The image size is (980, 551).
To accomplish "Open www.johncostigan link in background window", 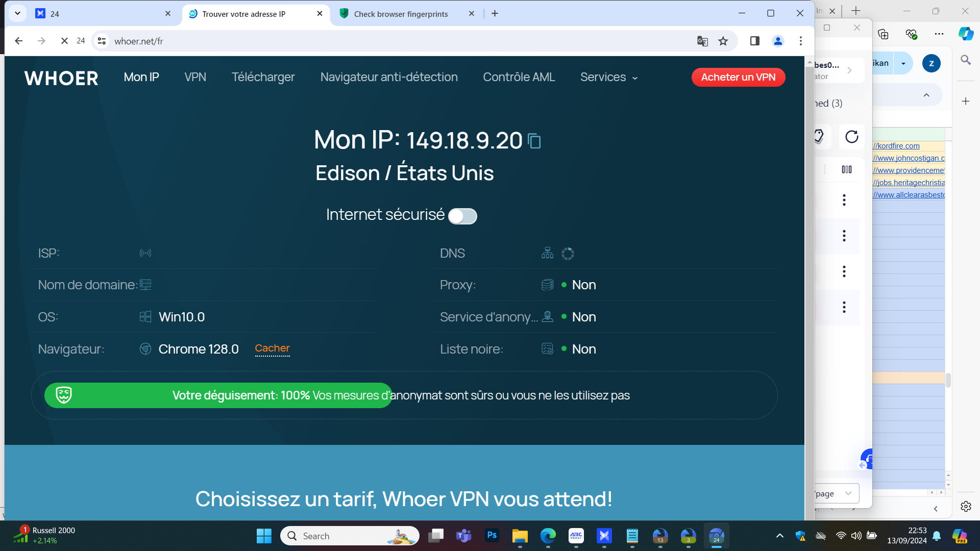I will click(x=909, y=158).
